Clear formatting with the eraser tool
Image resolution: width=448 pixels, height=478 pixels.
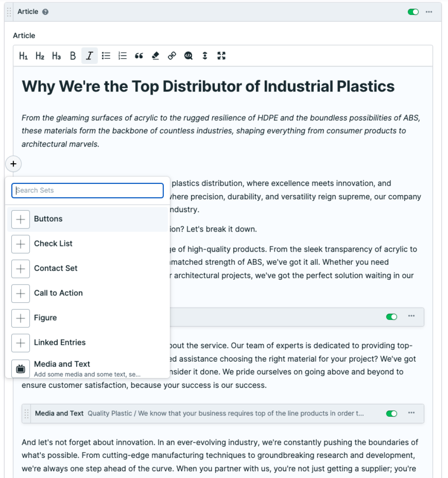pyautogui.click(x=155, y=56)
